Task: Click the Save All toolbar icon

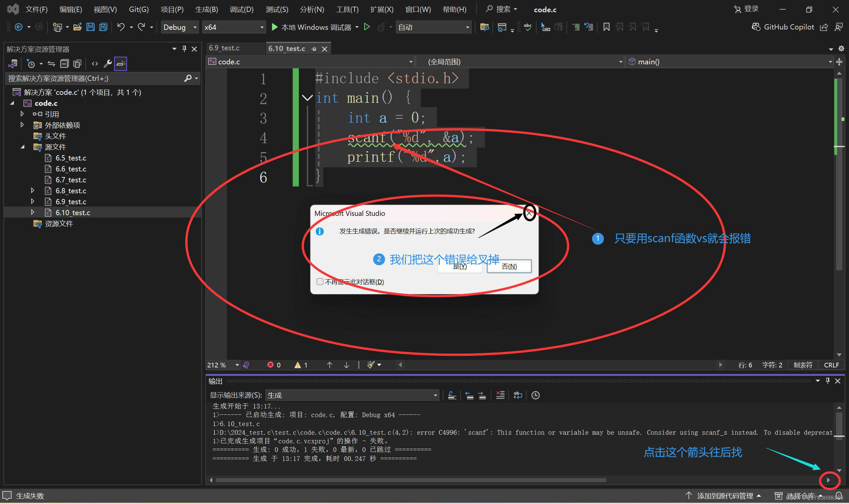Action: (x=103, y=27)
